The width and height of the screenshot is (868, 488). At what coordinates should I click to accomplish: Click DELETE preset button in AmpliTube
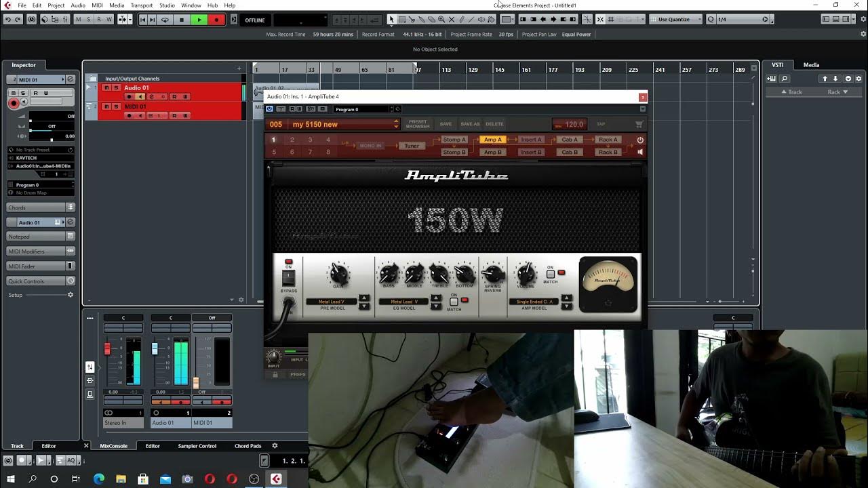(x=494, y=124)
